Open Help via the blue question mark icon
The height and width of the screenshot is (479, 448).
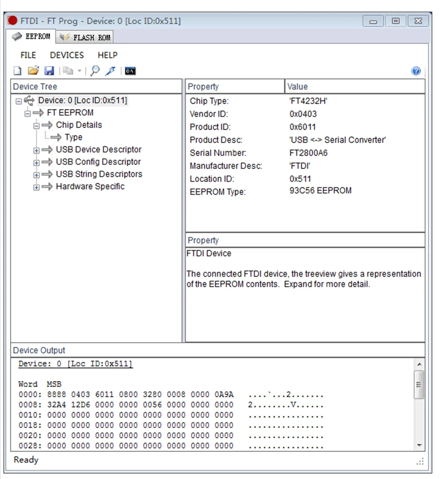[x=416, y=71]
